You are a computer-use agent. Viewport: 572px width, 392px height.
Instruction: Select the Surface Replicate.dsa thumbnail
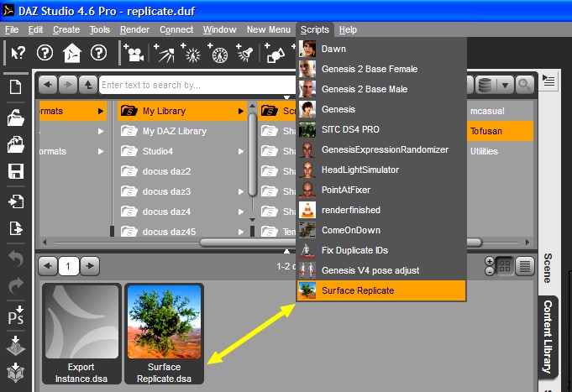(164, 333)
